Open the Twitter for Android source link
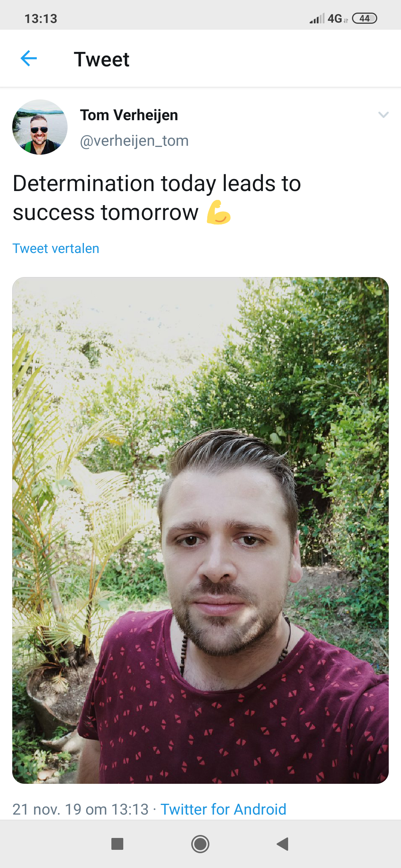 [223, 809]
